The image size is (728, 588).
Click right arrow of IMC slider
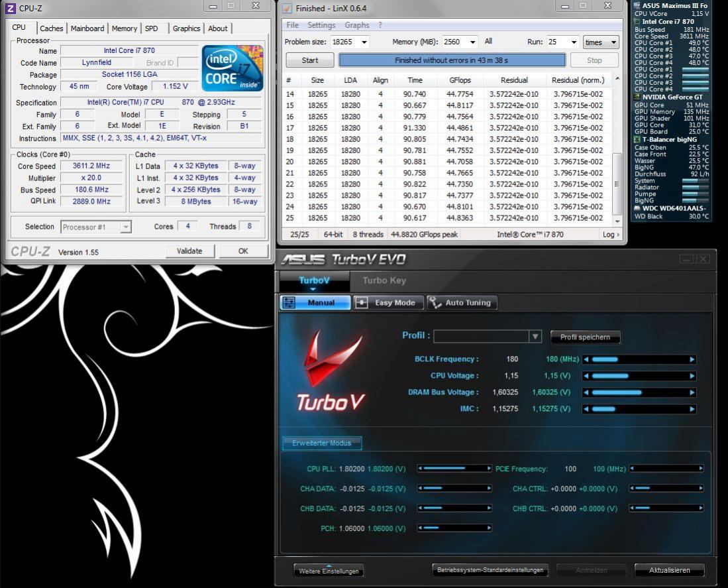(x=692, y=409)
